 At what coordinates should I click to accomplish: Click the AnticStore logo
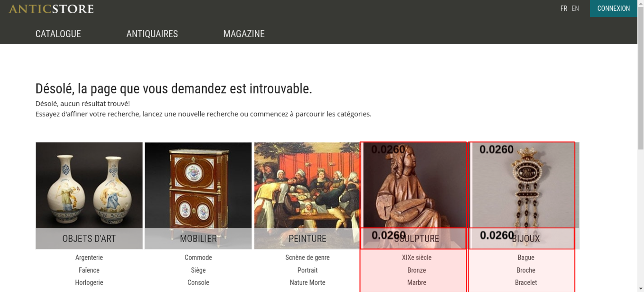click(51, 9)
